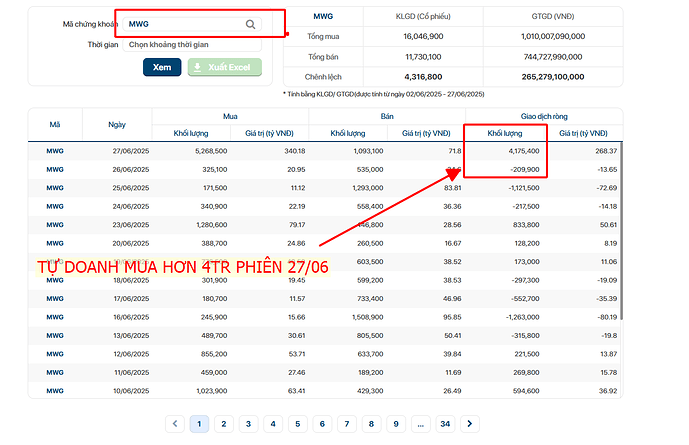Screen dimensions: 689x445
Task: Click the Giao dịch ròng Khối lượng header
Action: (x=505, y=133)
